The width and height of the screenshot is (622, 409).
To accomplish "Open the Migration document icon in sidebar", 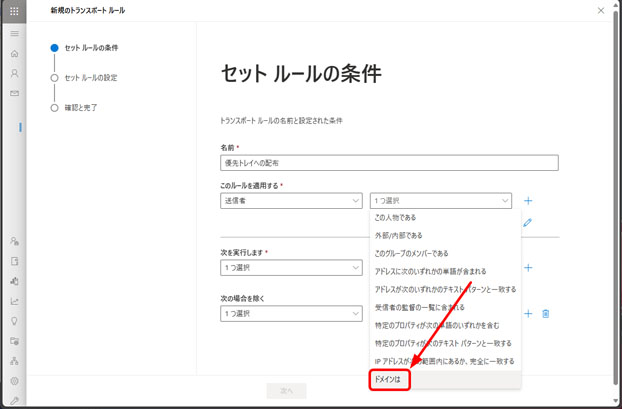I will (x=15, y=261).
